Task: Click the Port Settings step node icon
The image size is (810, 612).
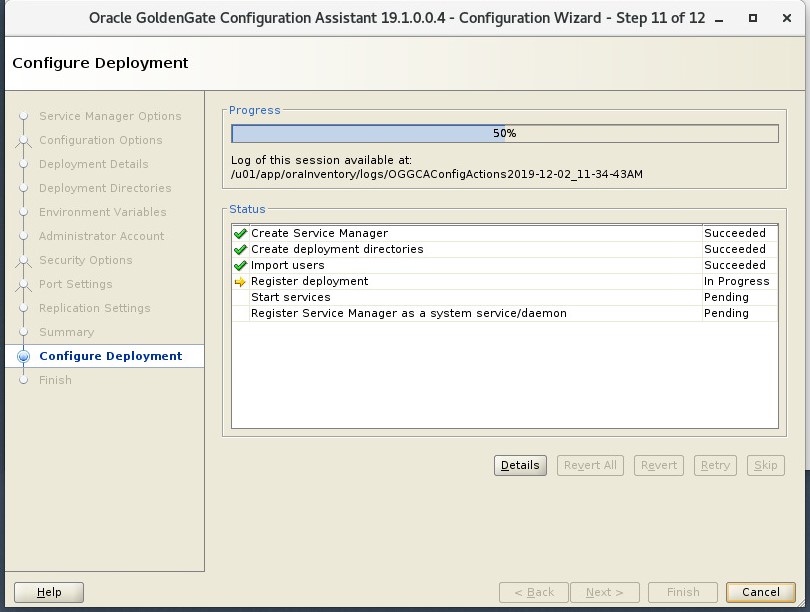Action: tap(23, 285)
